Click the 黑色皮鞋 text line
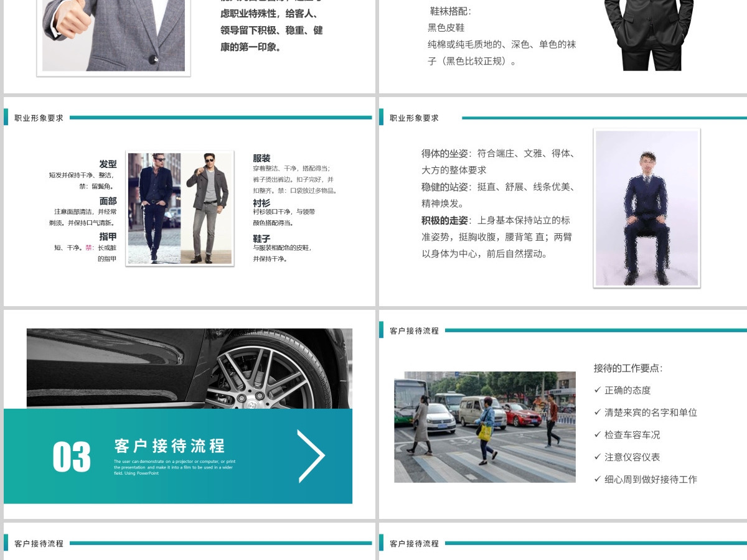The image size is (747, 560). [x=446, y=27]
